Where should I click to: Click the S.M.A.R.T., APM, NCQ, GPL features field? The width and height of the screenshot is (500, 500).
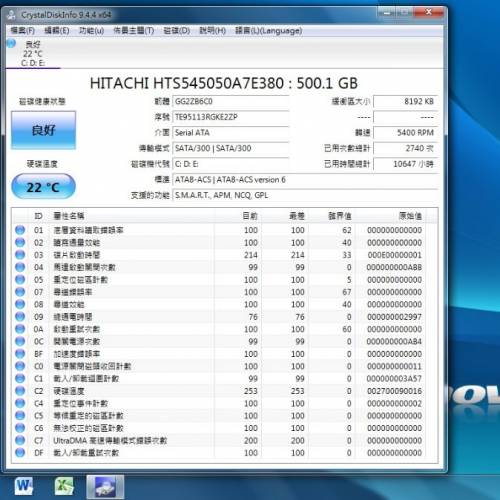pyautogui.click(x=305, y=195)
